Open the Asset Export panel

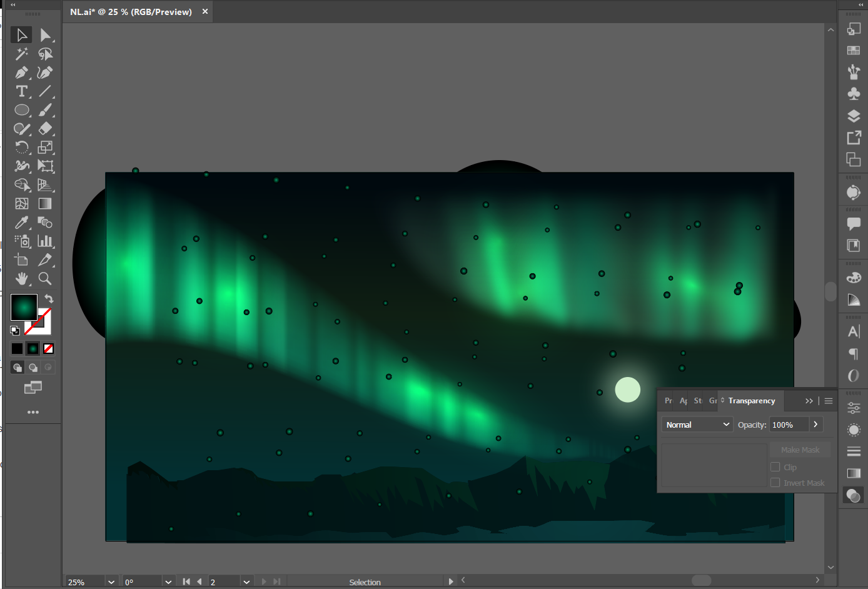(x=854, y=138)
